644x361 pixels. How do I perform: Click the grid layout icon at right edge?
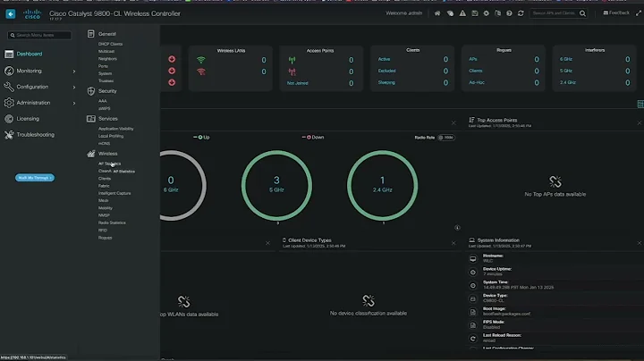click(x=640, y=104)
